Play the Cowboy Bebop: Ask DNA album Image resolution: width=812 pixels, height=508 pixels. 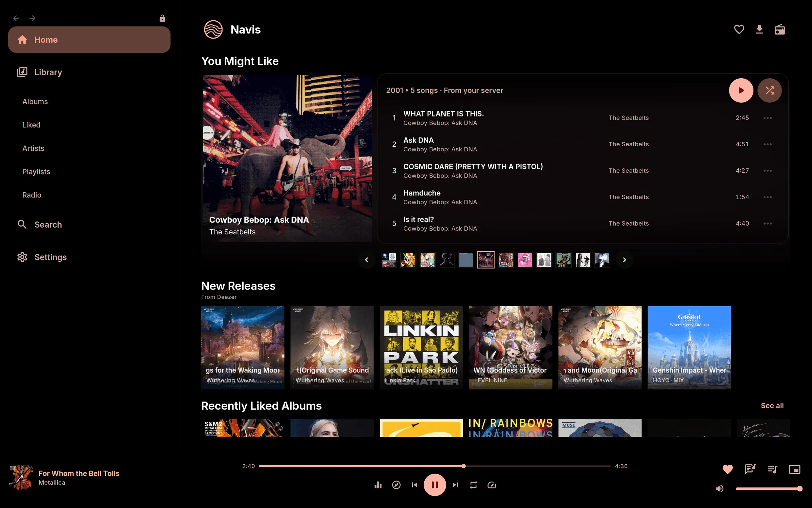click(741, 90)
